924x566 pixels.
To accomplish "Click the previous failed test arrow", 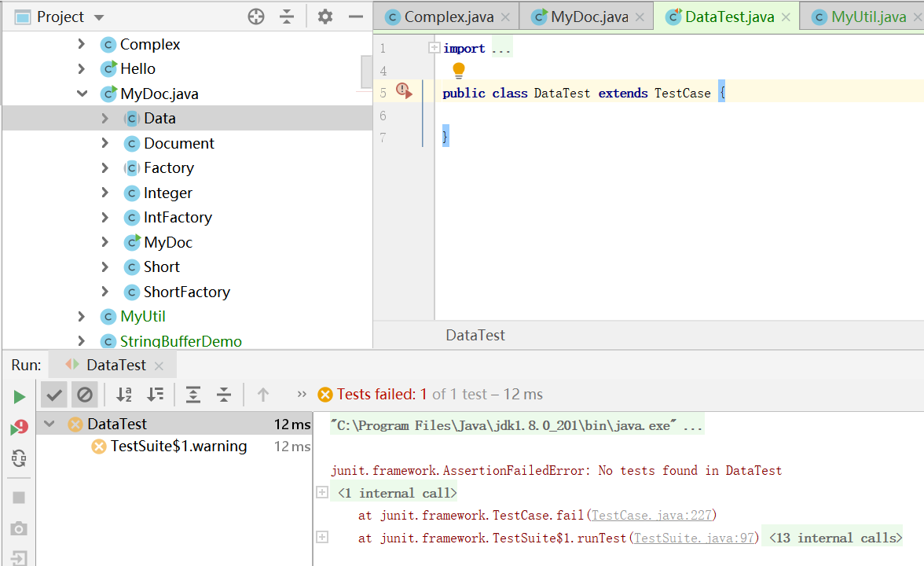I will pyautogui.click(x=262, y=395).
